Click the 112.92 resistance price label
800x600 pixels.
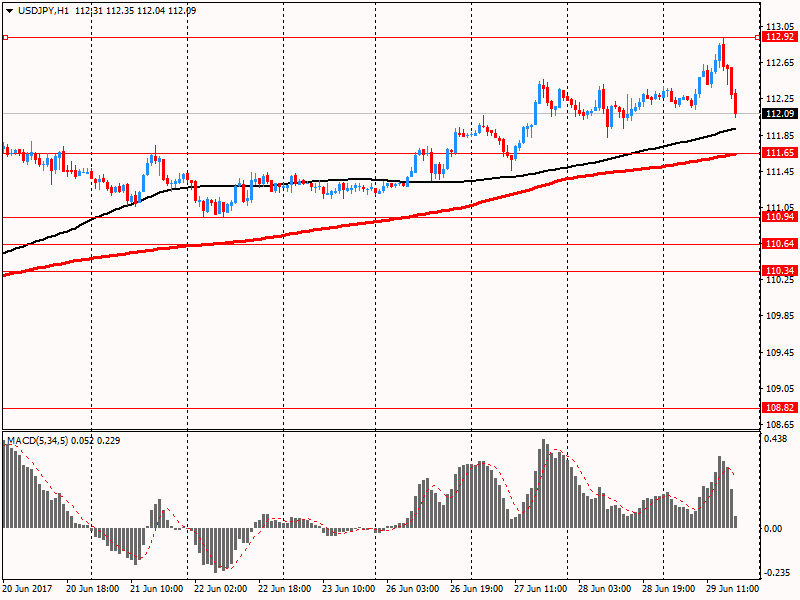(780, 37)
